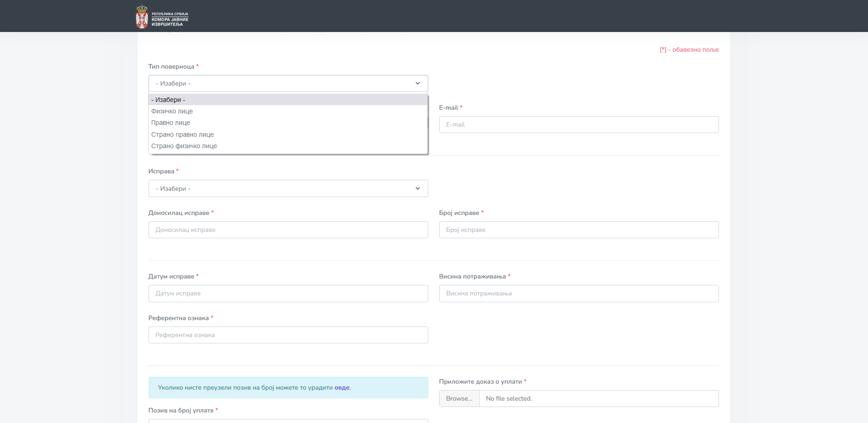Click the Chamber of Public Enforcement logo
The image size is (868, 423).
(x=162, y=17)
